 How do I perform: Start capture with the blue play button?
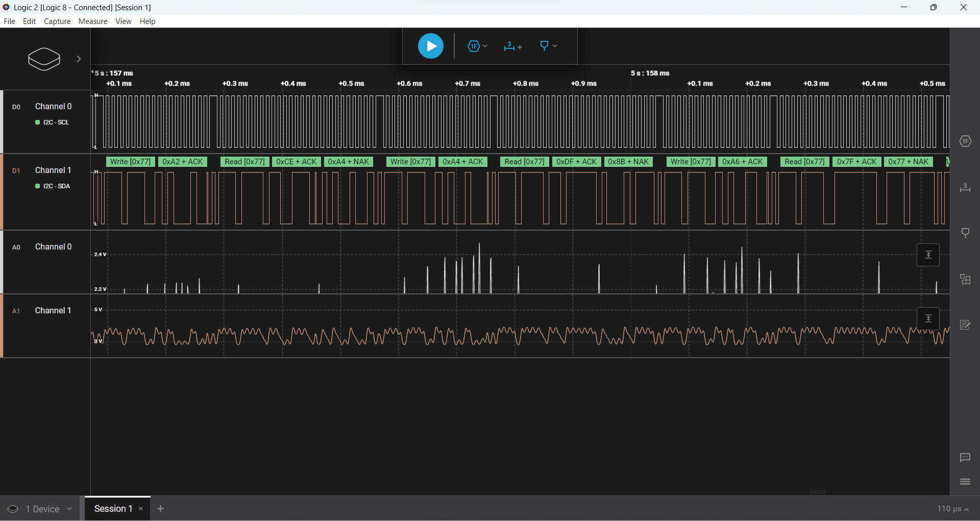tap(430, 46)
